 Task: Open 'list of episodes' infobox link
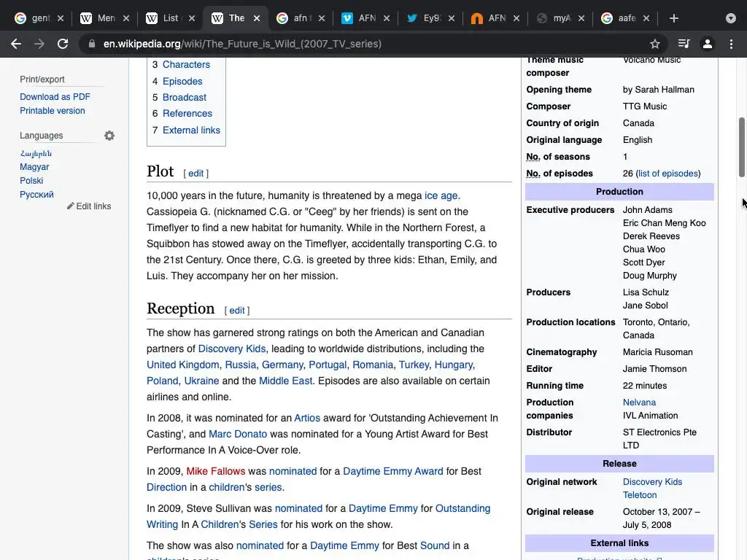pos(668,174)
